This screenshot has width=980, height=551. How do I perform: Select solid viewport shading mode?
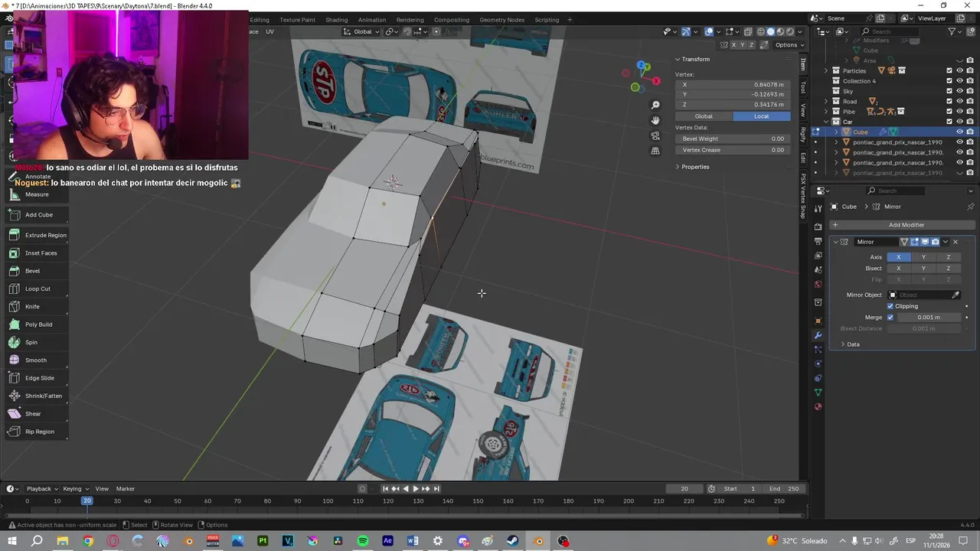(x=770, y=31)
